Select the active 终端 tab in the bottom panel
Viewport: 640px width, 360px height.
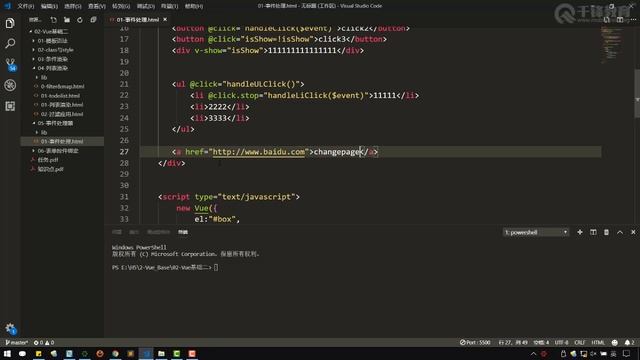[182, 232]
